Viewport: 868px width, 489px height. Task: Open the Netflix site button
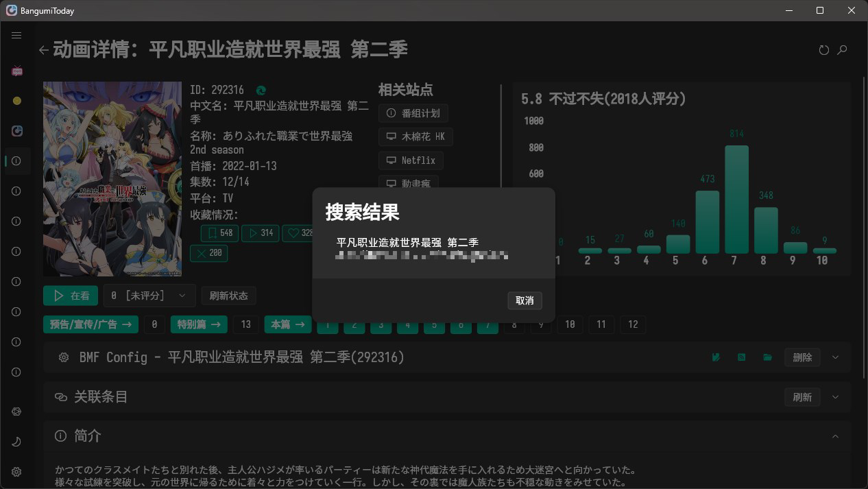click(x=411, y=160)
